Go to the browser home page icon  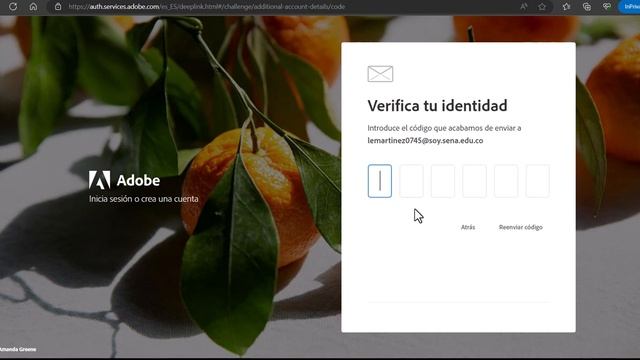click(x=33, y=7)
